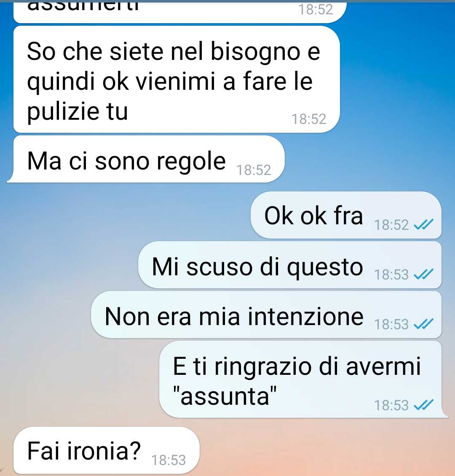Select the "Non era mia intenzione" bubble
The image size is (455, 476).
coord(266,315)
